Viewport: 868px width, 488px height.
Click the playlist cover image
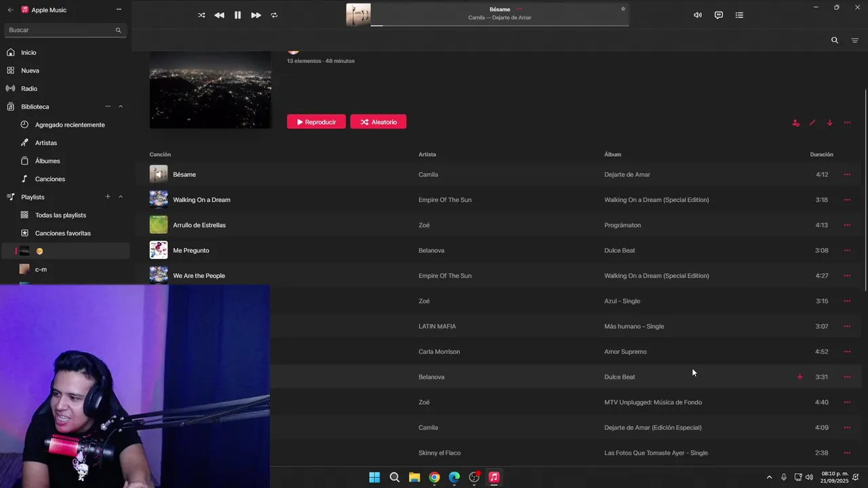point(210,90)
